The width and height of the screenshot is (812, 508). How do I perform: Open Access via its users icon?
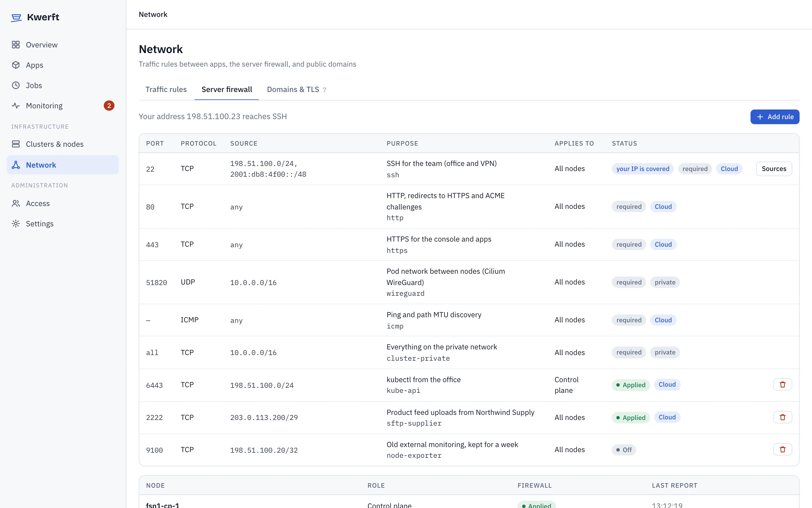16,203
